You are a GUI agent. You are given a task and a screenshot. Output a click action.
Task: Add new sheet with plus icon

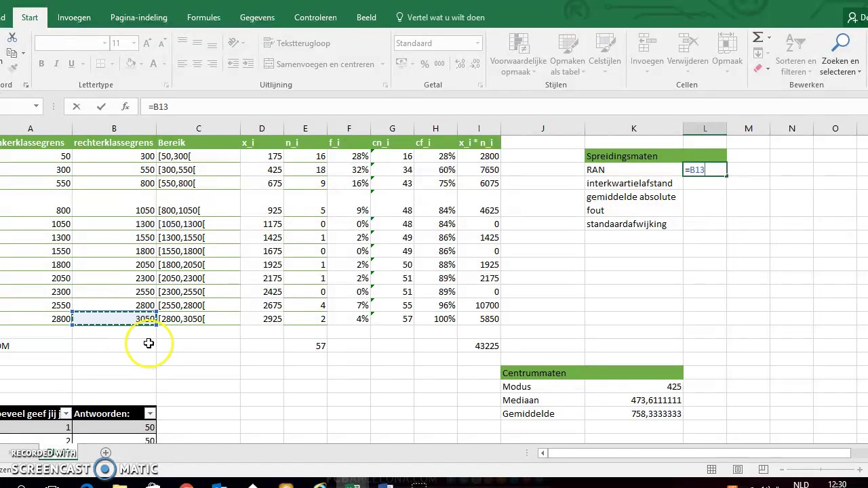[x=106, y=452]
